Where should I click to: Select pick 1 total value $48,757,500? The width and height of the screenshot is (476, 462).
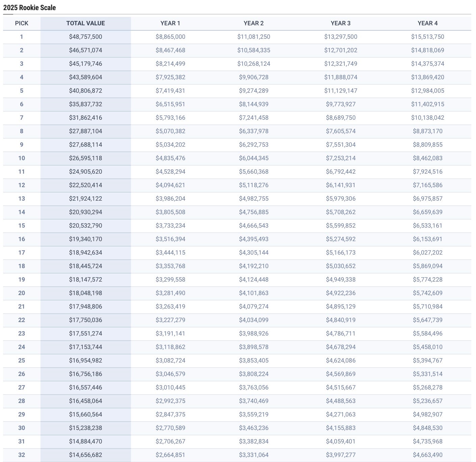(85, 37)
